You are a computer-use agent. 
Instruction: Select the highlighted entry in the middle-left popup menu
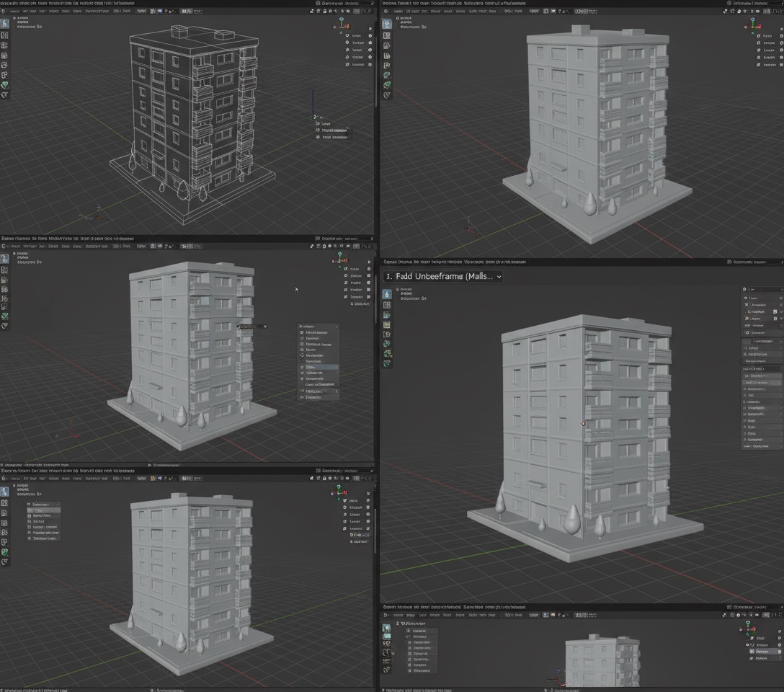tap(318, 368)
